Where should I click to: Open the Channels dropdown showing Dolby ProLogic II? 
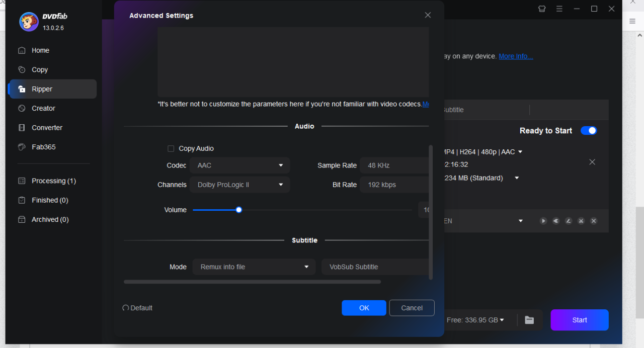click(240, 185)
